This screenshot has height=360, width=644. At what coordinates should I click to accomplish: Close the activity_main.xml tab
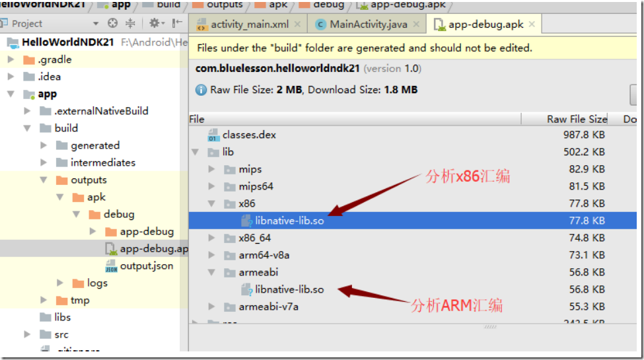tap(298, 24)
